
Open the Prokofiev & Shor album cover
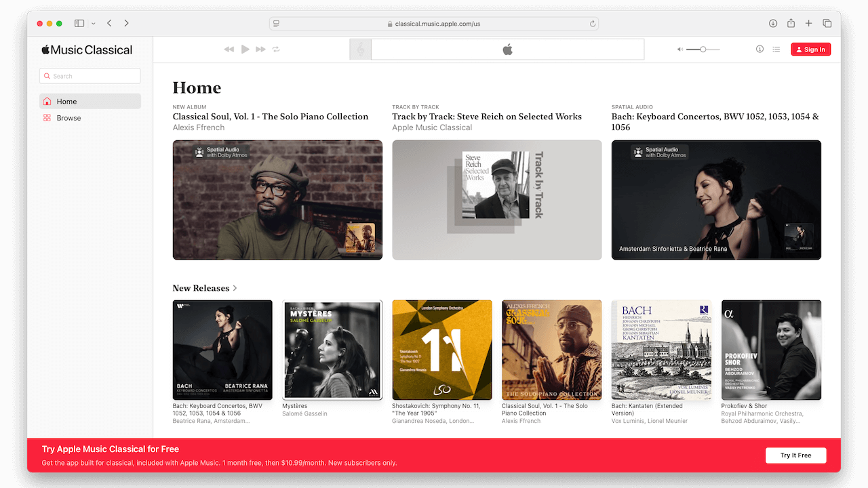771,350
